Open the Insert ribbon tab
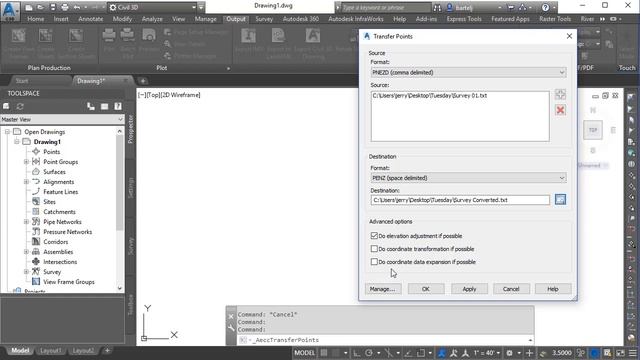 click(61, 19)
